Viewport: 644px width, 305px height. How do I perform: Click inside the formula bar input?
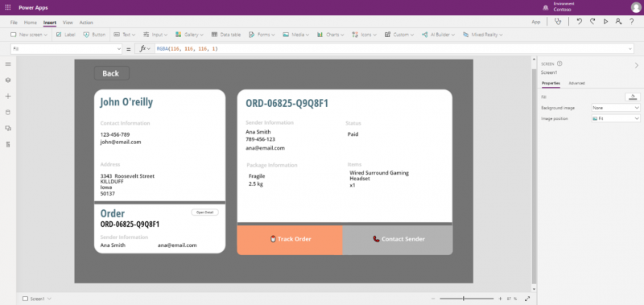point(390,49)
